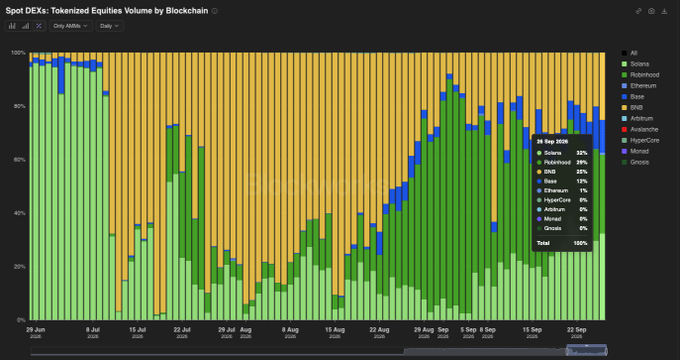Click the tooltip date 26 Sep 2026
The width and height of the screenshot is (680, 360).
pyautogui.click(x=552, y=142)
